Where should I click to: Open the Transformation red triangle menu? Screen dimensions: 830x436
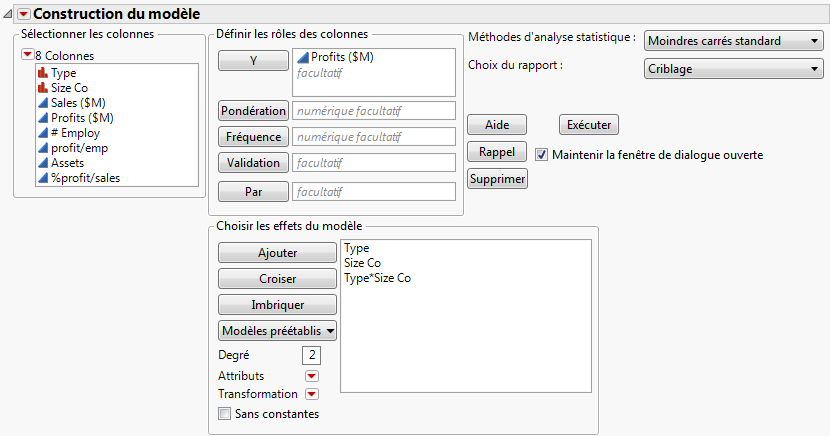(311, 394)
